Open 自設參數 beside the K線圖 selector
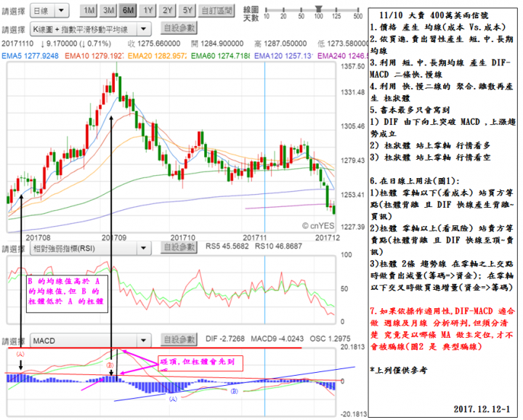The height and width of the screenshot is (420, 523). click(179, 29)
